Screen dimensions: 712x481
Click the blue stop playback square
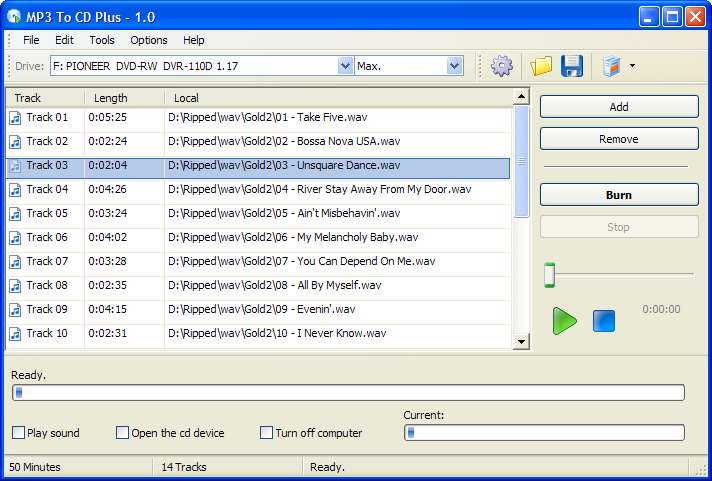pyautogui.click(x=604, y=321)
